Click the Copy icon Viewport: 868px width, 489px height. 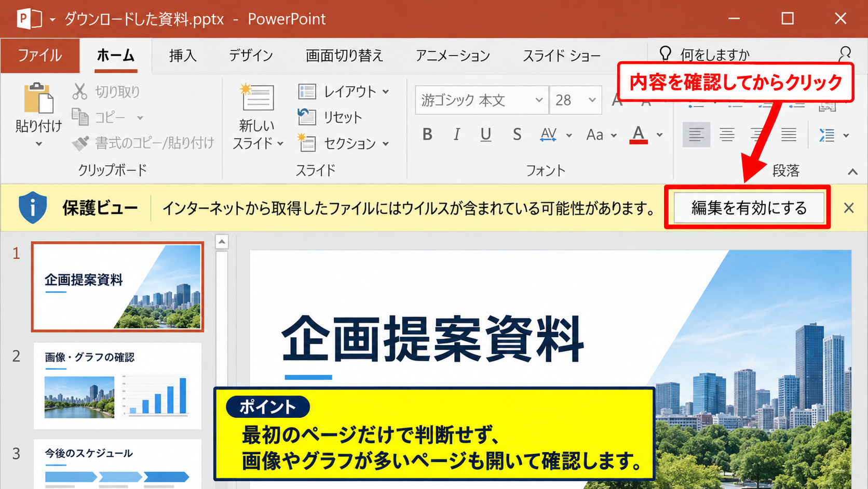(80, 117)
